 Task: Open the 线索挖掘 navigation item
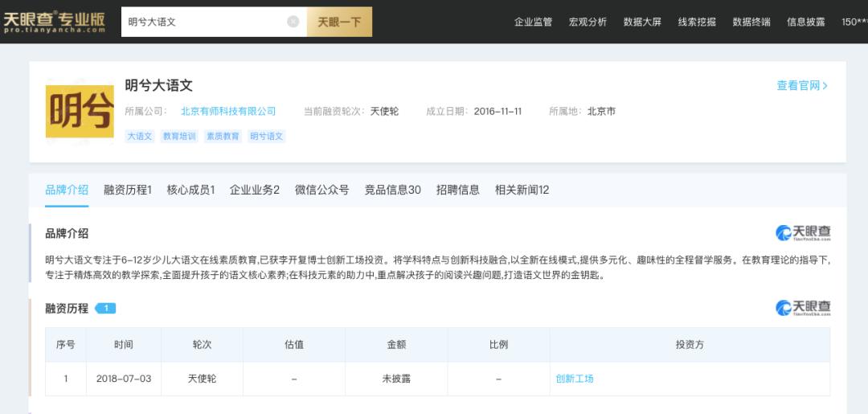[697, 22]
